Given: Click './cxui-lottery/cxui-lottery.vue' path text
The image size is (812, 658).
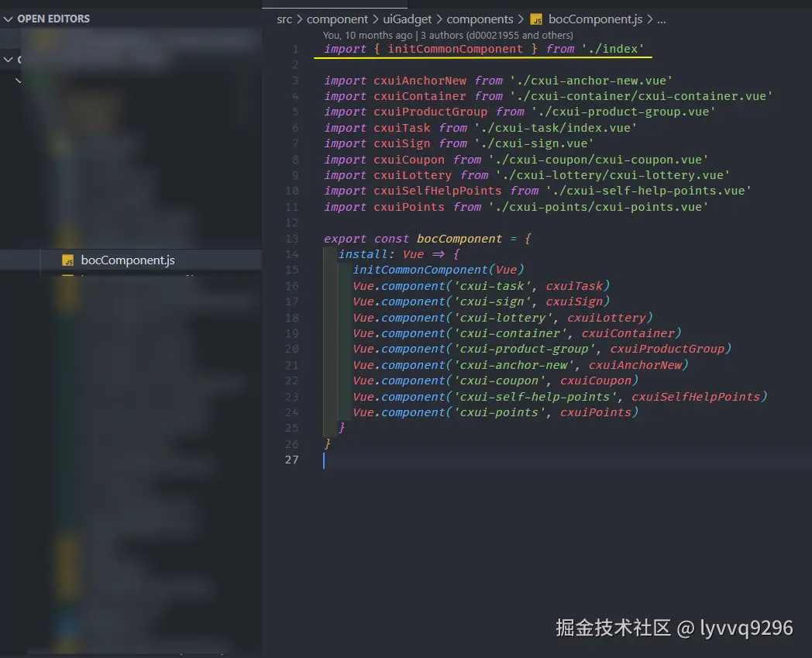Looking at the screenshot, I should [x=613, y=175].
